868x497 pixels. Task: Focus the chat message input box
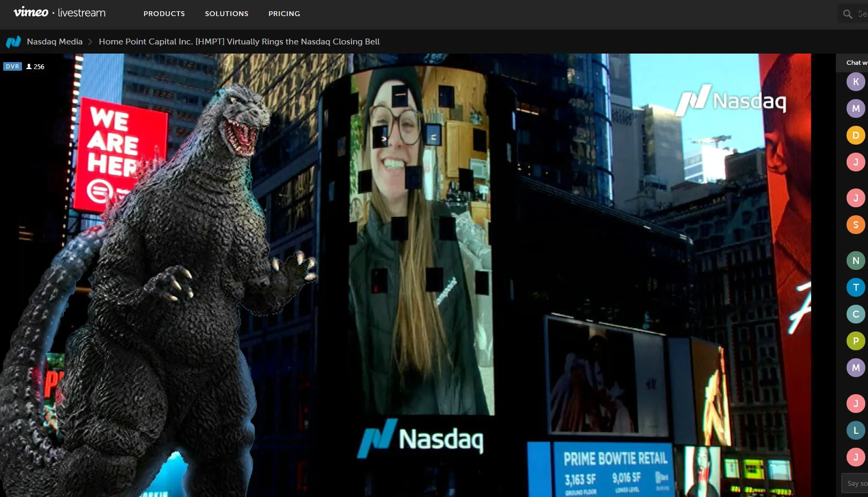click(855, 483)
